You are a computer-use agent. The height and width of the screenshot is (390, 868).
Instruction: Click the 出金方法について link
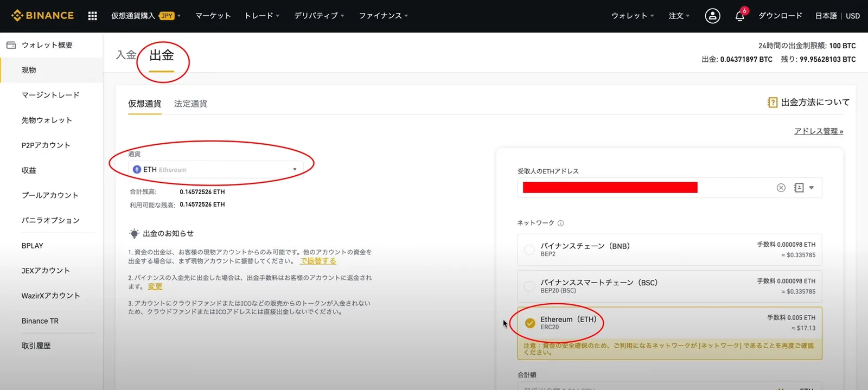[x=815, y=103]
